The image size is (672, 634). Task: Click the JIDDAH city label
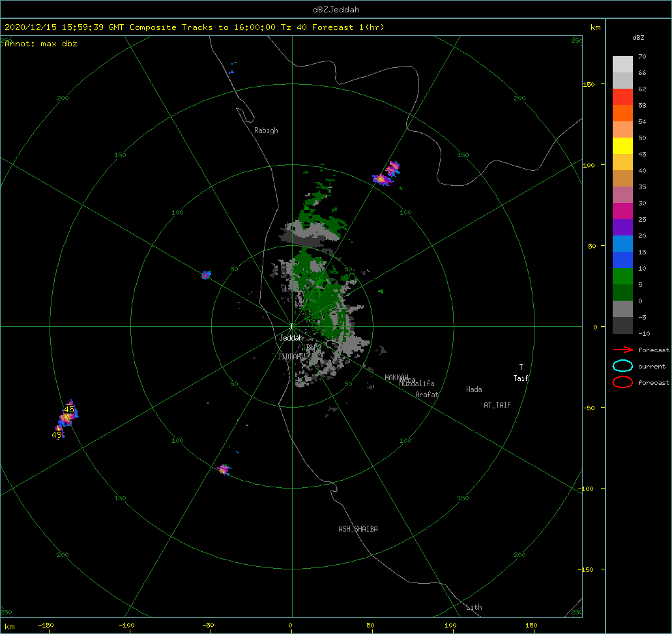[289, 357]
